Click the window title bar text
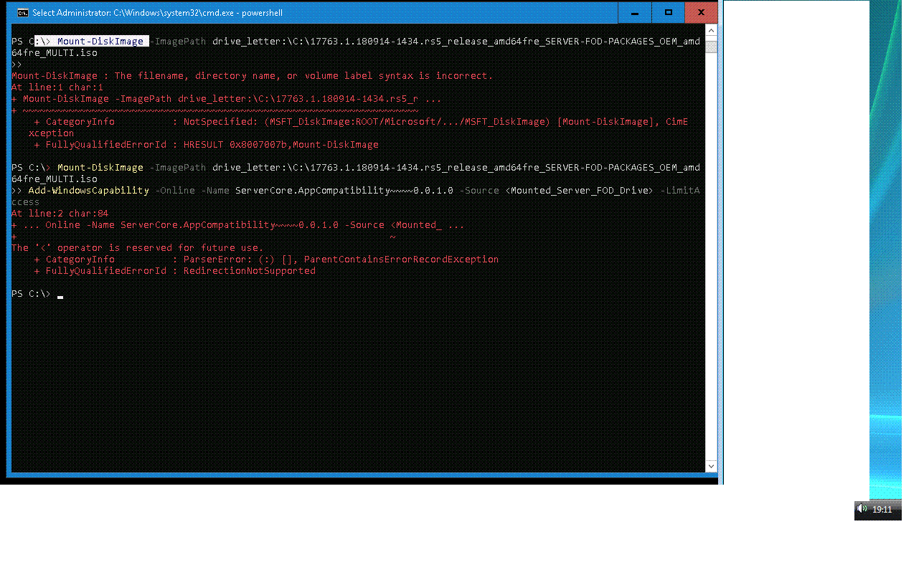The width and height of the screenshot is (924, 585). coord(158,13)
